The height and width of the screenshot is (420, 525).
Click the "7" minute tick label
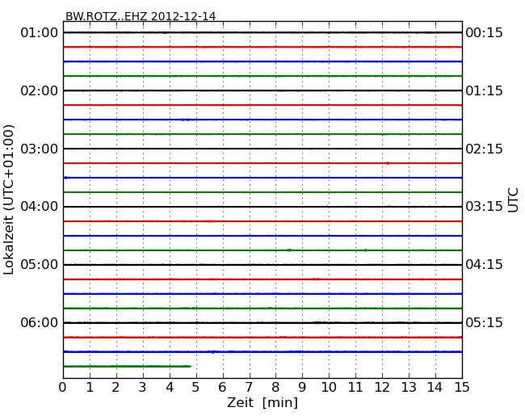click(249, 388)
